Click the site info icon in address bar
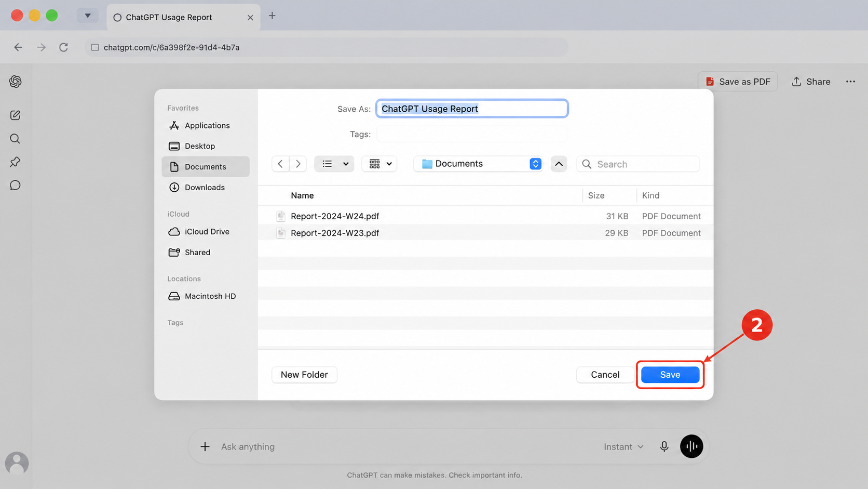Viewport: 868px width, 489px height. [95, 47]
